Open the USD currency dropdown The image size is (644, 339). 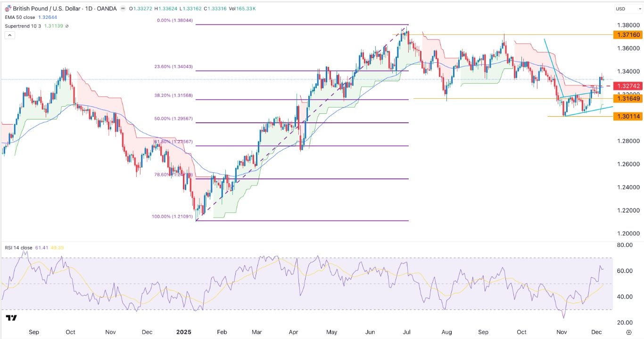coord(621,8)
